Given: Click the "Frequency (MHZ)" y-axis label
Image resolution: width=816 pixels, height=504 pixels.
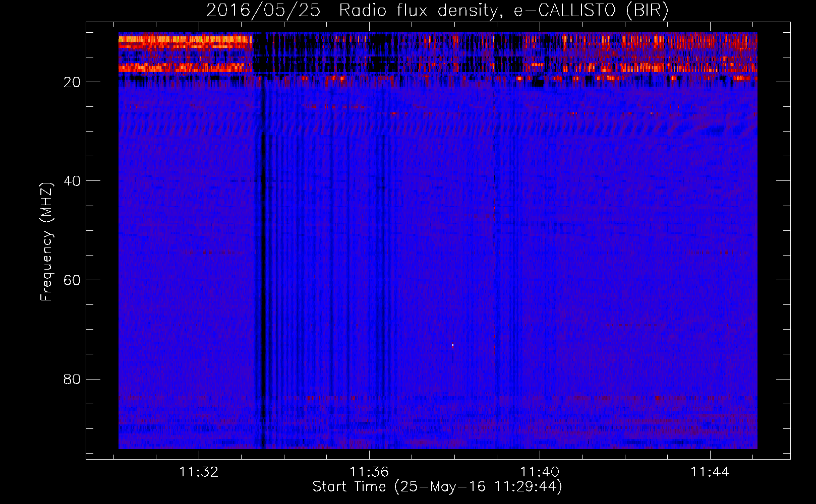Looking at the screenshot, I should point(46,242).
